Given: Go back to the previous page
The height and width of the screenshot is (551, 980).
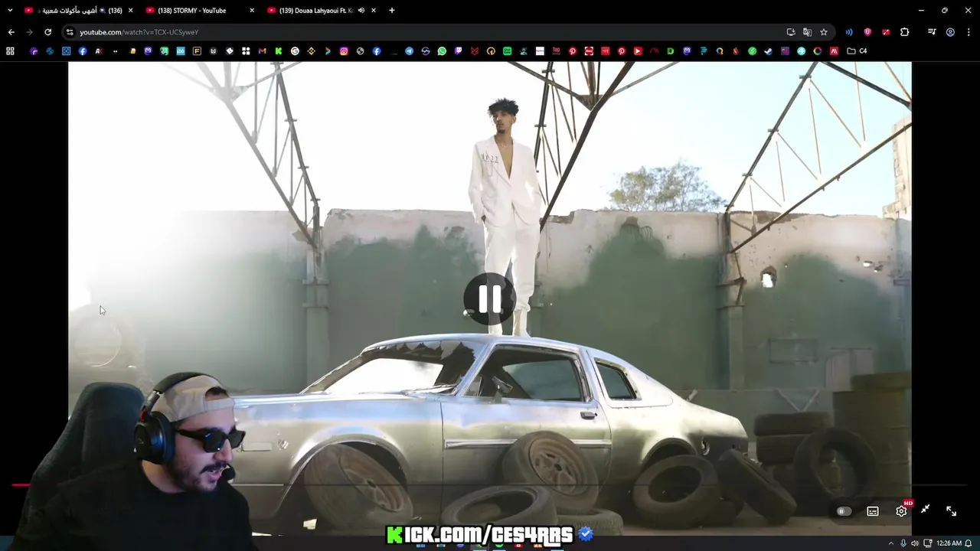Looking at the screenshot, I should 11,32.
